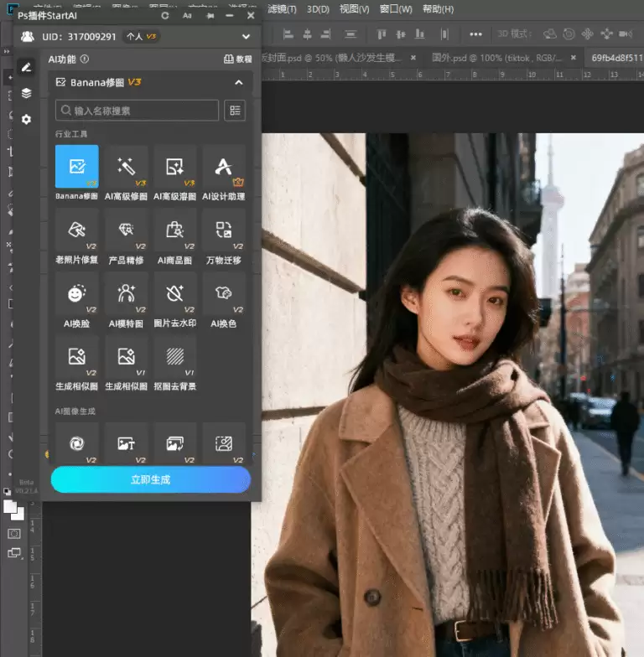Switch to the pencil edit sidebar tab

point(27,67)
